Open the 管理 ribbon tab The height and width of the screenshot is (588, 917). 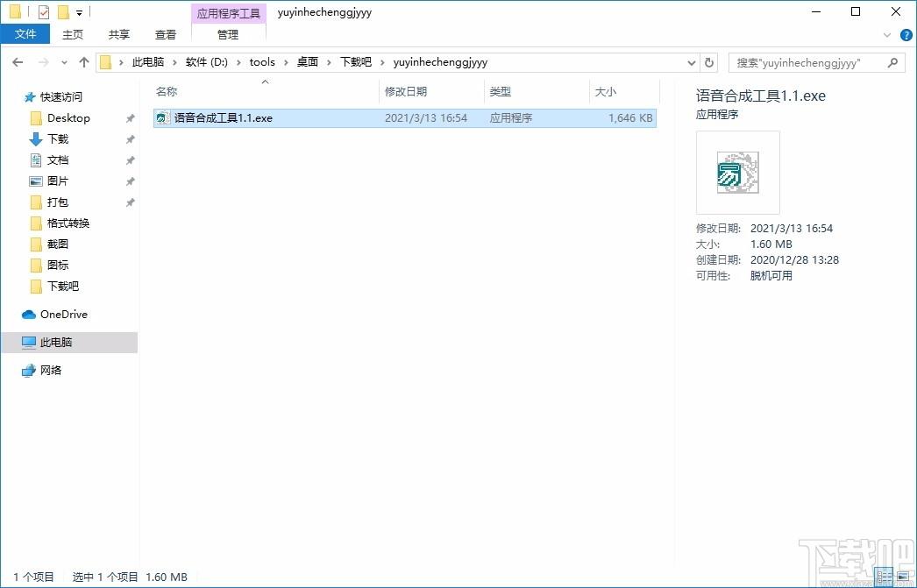[x=228, y=34]
